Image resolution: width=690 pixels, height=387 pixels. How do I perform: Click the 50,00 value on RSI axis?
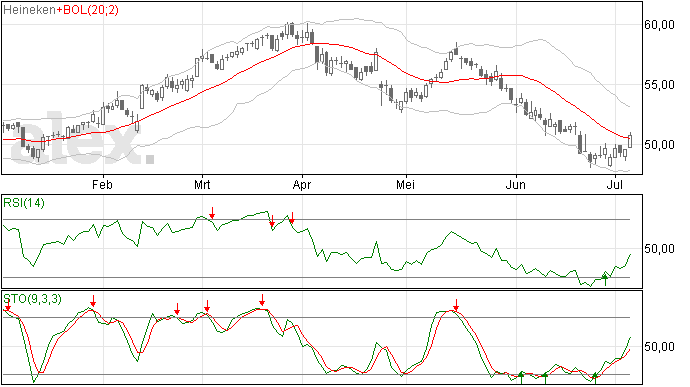click(659, 249)
